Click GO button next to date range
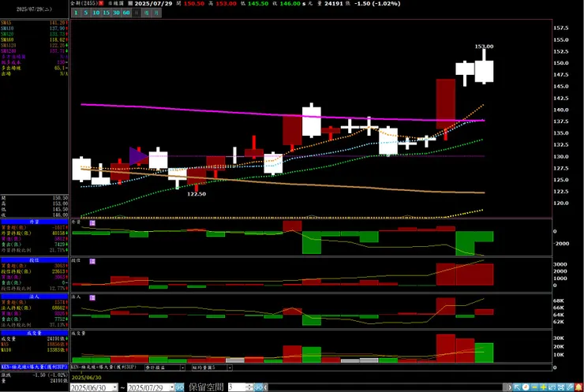Viewport: 584px width, 392px height. pos(180,387)
